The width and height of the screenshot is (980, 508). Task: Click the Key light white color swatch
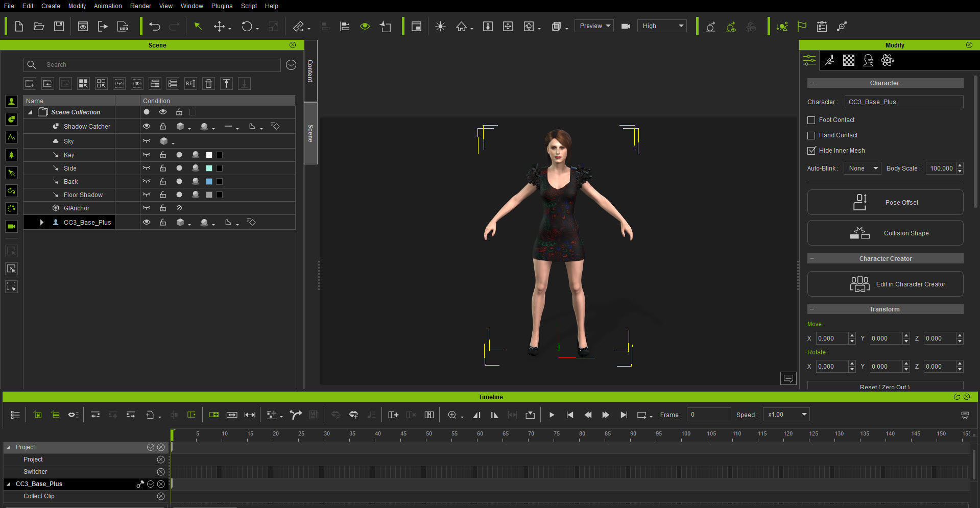coord(209,155)
